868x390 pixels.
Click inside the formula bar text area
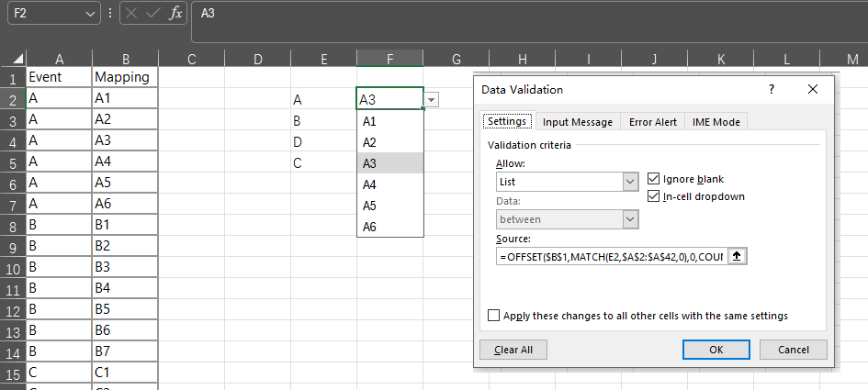coord(530,22)
